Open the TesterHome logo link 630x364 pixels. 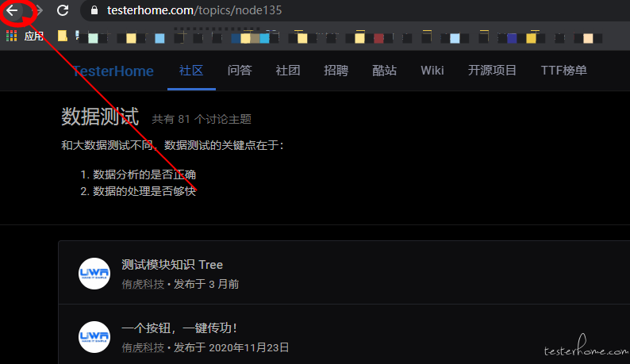pyautogui.click(x=113, y=71)
